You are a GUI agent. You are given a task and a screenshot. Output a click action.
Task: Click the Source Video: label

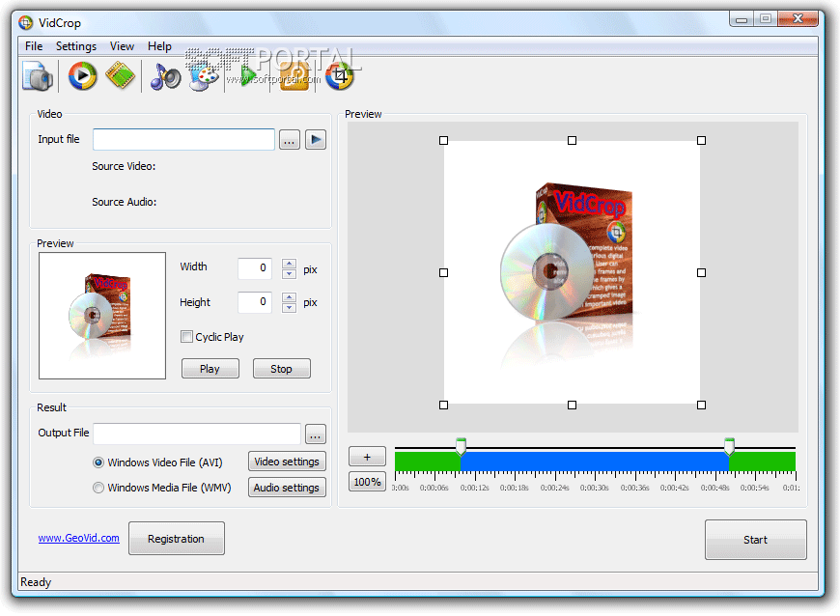pyautogui.click(x=124, y=167)
